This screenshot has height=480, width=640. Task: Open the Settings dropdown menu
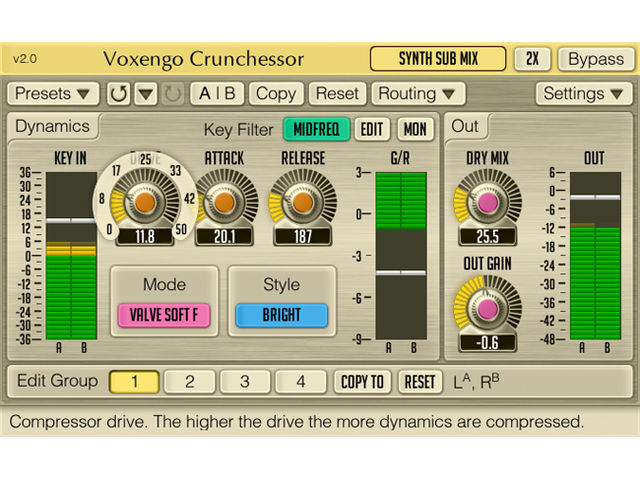point(584,94)
